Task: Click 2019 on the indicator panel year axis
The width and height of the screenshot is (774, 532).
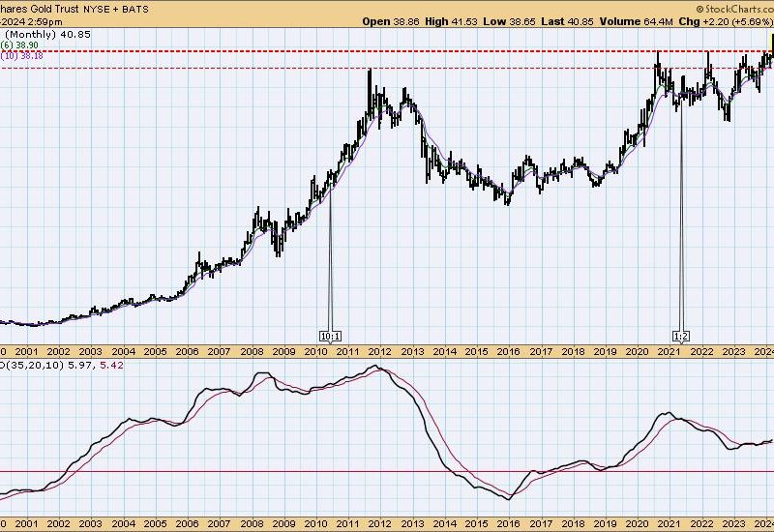Action: 605,523
